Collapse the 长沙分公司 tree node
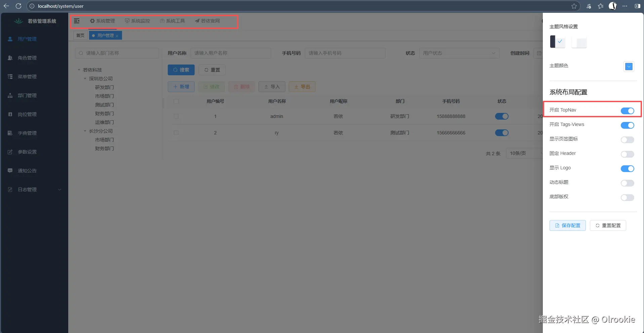The image size is (644, 333). 85,131
